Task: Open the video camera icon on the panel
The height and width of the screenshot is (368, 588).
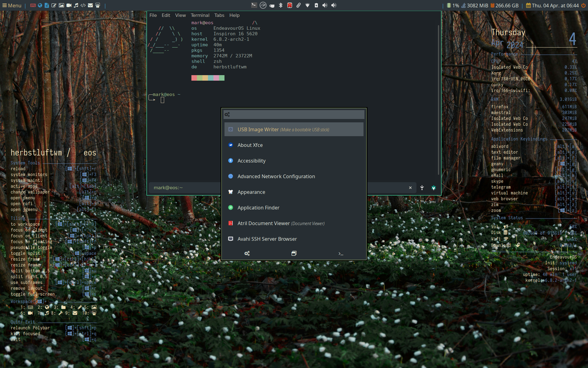Action: (69, 5)
